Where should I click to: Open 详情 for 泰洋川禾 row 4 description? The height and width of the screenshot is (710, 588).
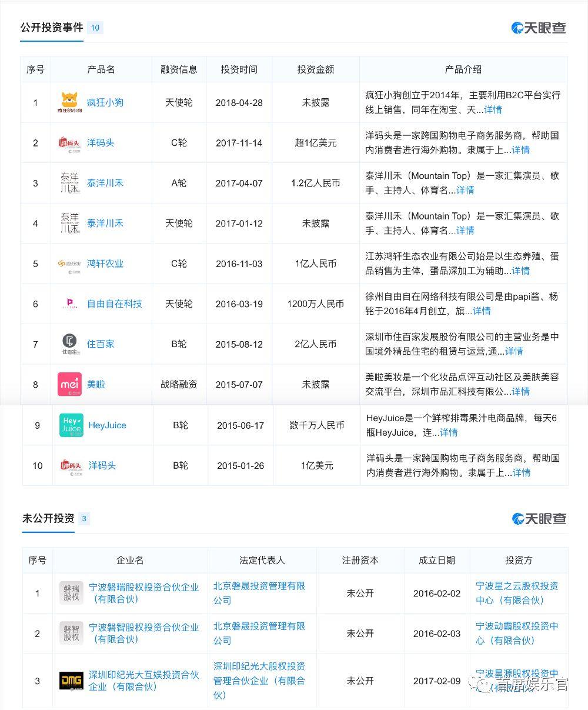465,231
